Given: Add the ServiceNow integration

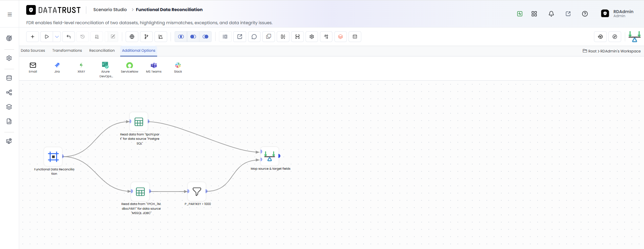Looking at the screenshot, I should 130,68.
